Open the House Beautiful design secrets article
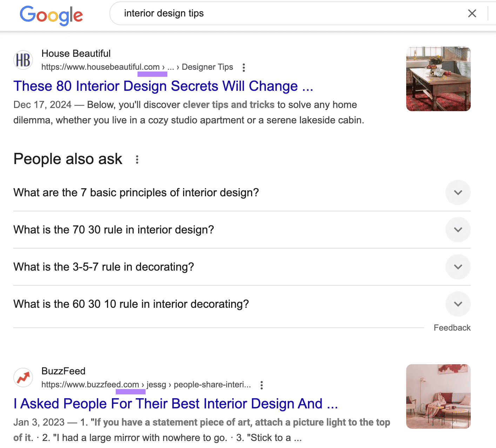The image size is (496, 448). coord(163,86)
